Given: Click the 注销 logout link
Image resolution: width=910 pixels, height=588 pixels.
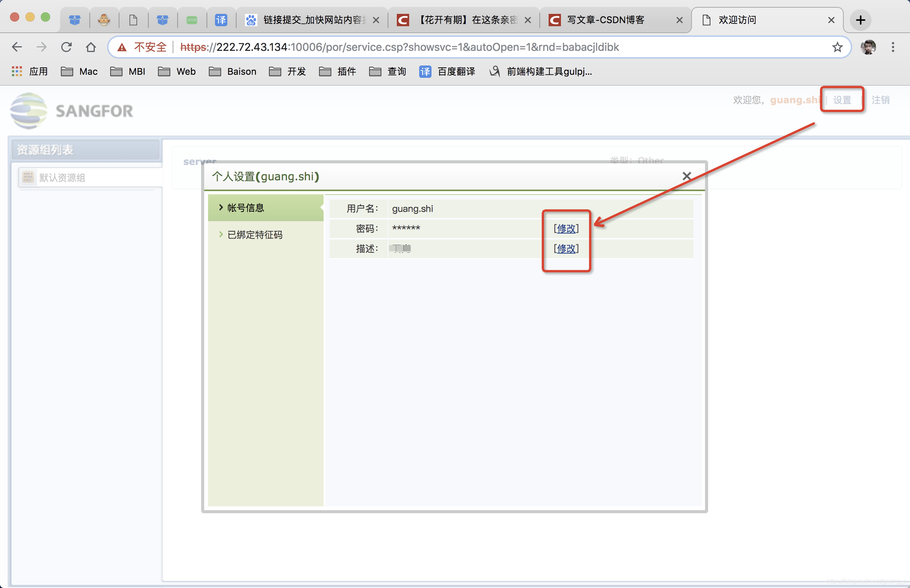Looking at the screenshot, I should point(880,100).
